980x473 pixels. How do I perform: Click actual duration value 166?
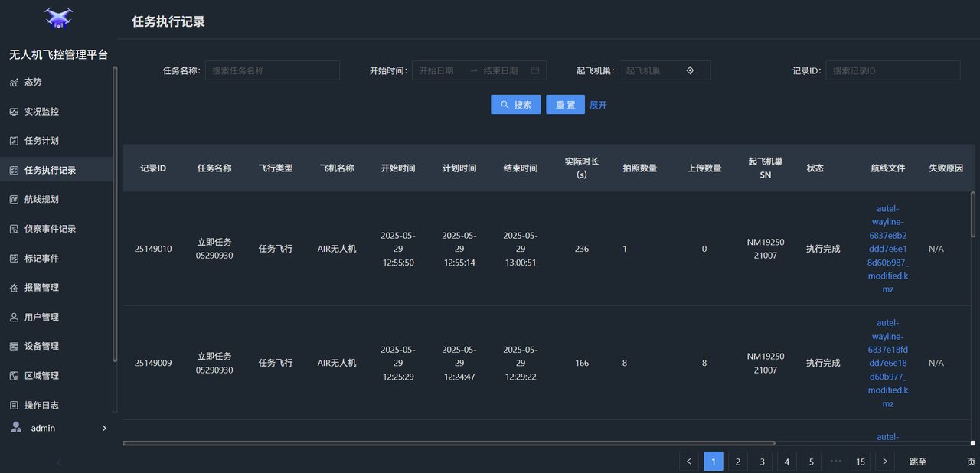tap(582, 363)
